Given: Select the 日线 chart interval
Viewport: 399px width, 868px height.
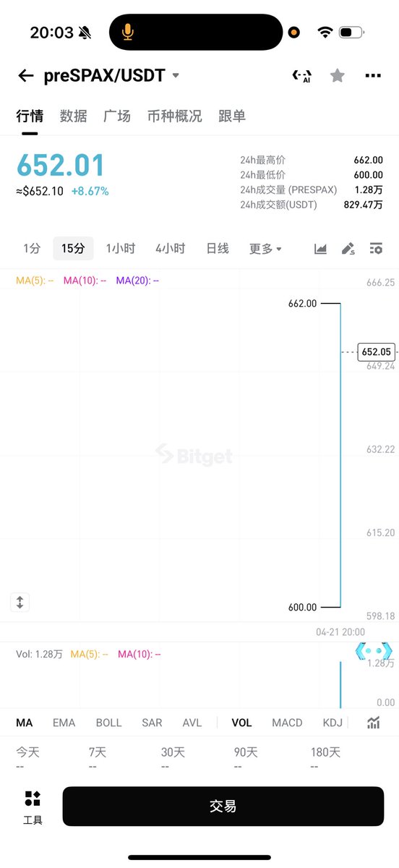Looking at the screenshot, I should pos(218,249).
